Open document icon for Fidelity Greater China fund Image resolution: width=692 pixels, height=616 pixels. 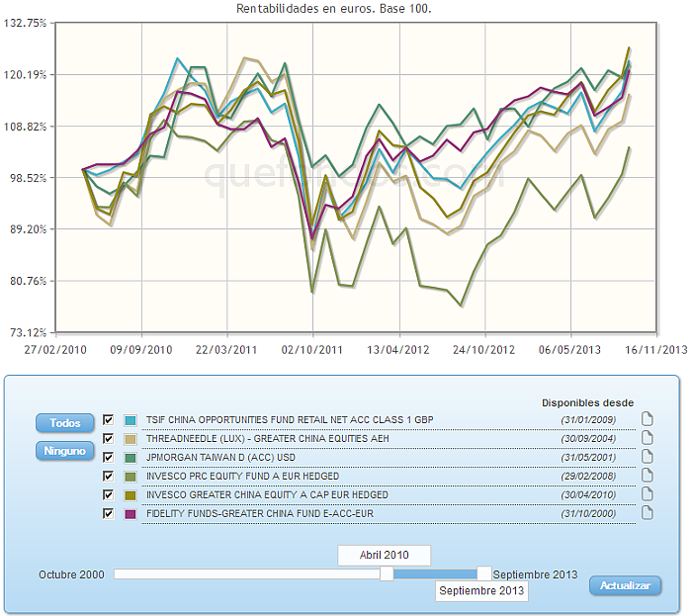click(647, 513)
